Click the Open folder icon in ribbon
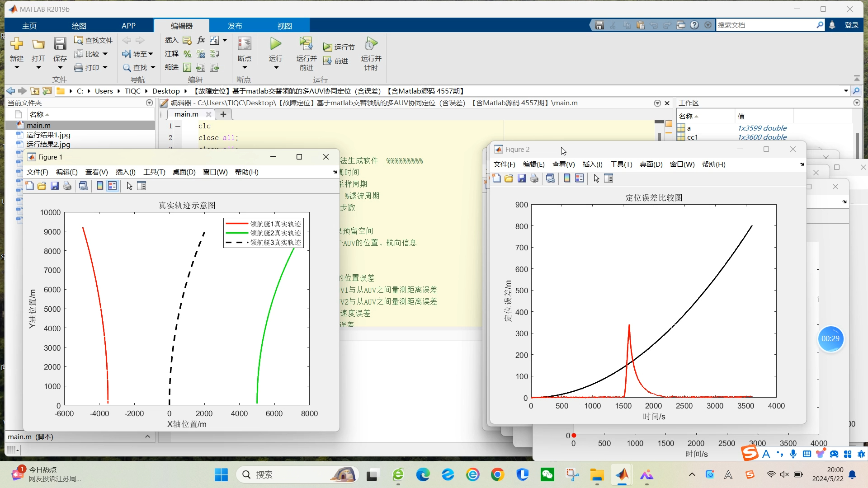Viewport: 868px width, 488px height. tap(38, 44)
